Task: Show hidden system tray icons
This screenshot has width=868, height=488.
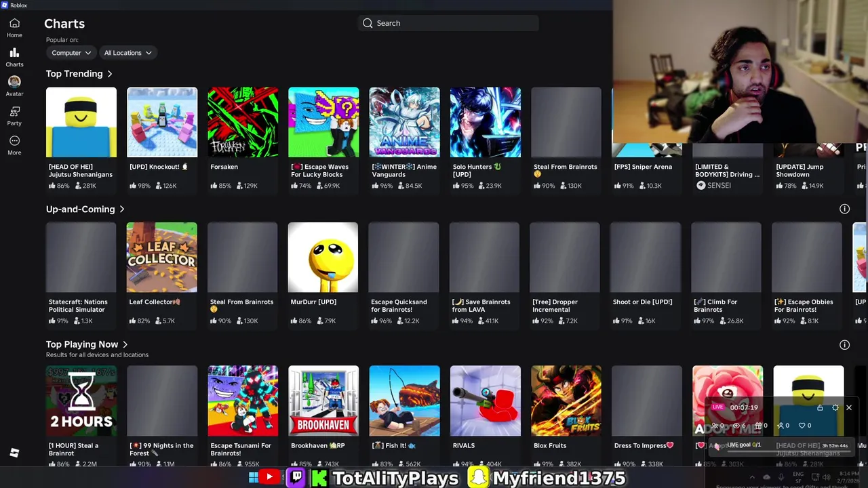Action: click(x=751, y=477)
